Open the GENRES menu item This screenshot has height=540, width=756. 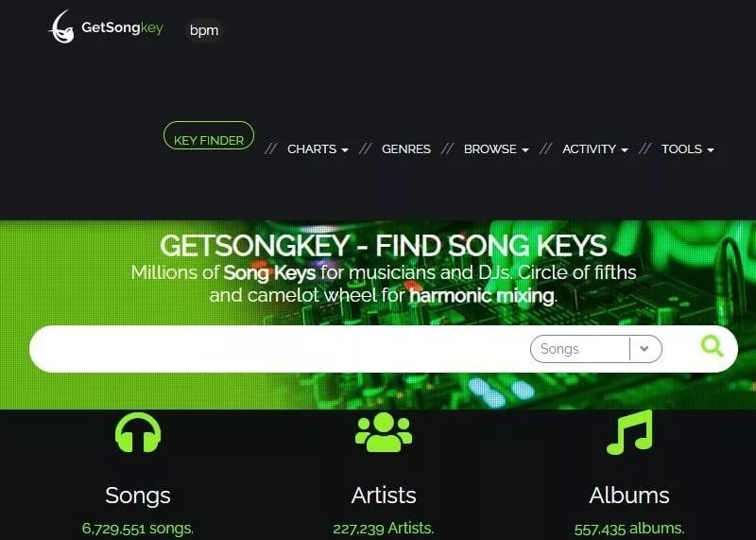pos(406,149)
